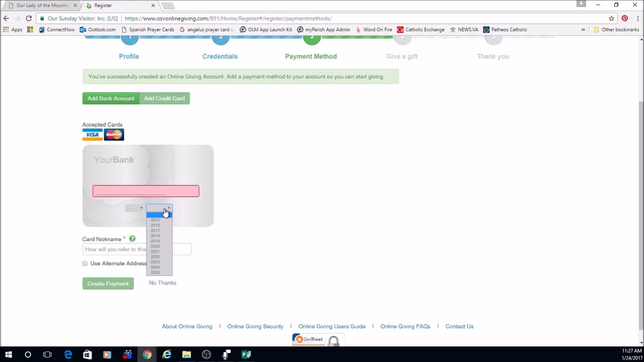Open the NEWS.VA bookmark
Screen dimensions: 644x362
click(x=464, y=30)
